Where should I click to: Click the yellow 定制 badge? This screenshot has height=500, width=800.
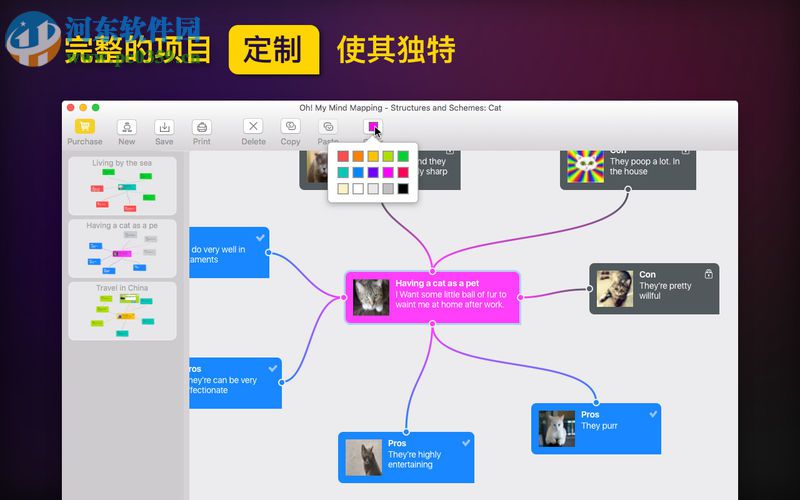click(274, 49)
